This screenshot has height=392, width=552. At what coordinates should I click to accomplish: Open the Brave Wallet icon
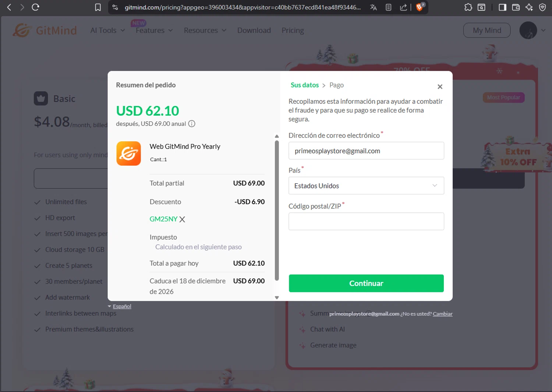click(x=516, y=7)
